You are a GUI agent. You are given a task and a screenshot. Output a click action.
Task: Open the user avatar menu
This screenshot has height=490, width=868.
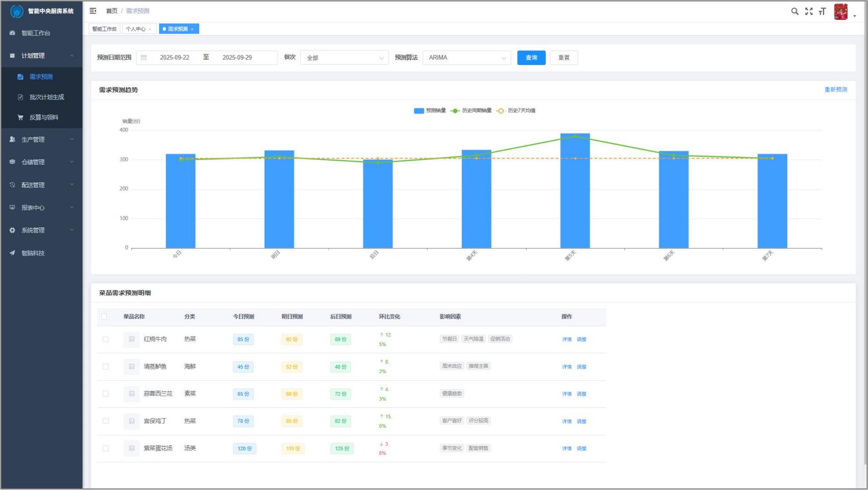(x=841, y=12)
